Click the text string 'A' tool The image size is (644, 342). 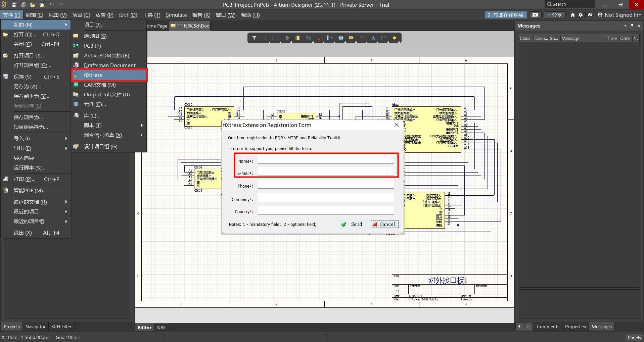click(x=373, y=38)
